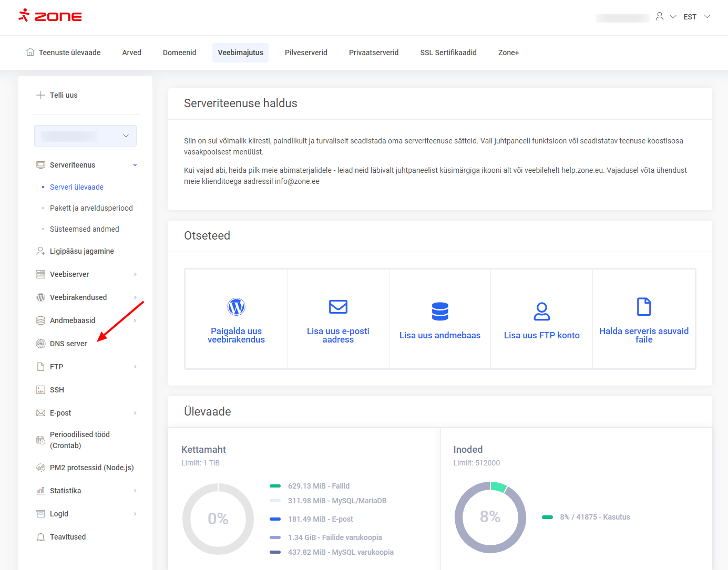Open the EST language dropdown
The width and height of the screenshot is (728, 570).
tap(696, 17)
